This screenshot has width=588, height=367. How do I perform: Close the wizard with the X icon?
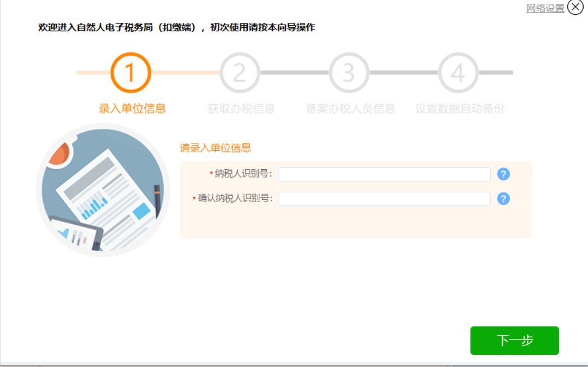[x=575, y=7]
